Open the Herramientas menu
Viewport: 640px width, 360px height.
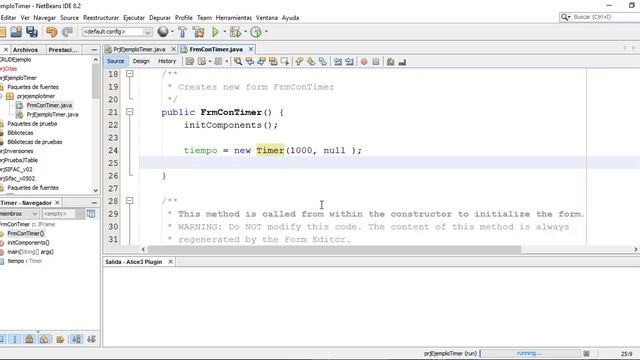(x=233, y=18)
